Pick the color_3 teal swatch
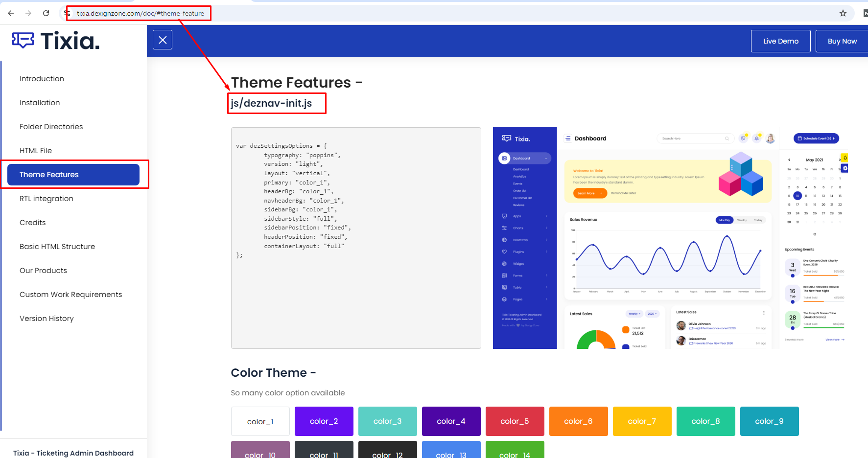The width and height of the screenshot is (868, 458). pos(388,421)
